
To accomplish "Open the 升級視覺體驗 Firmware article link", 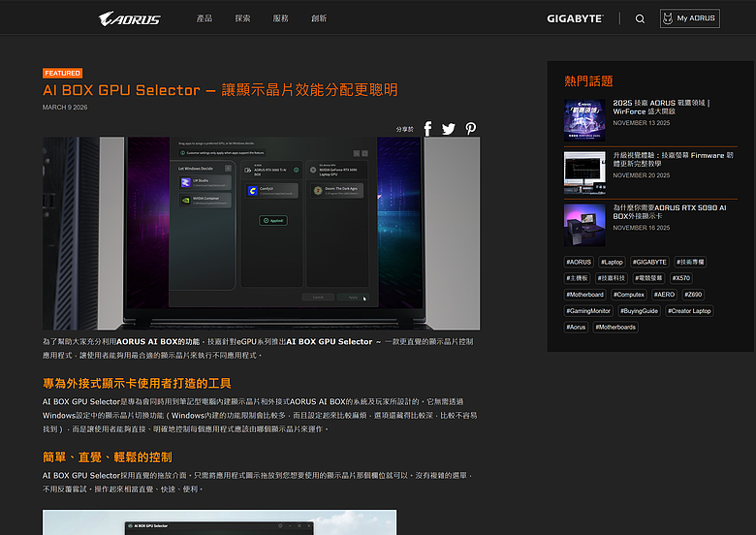I will click(x=673, y=160).
